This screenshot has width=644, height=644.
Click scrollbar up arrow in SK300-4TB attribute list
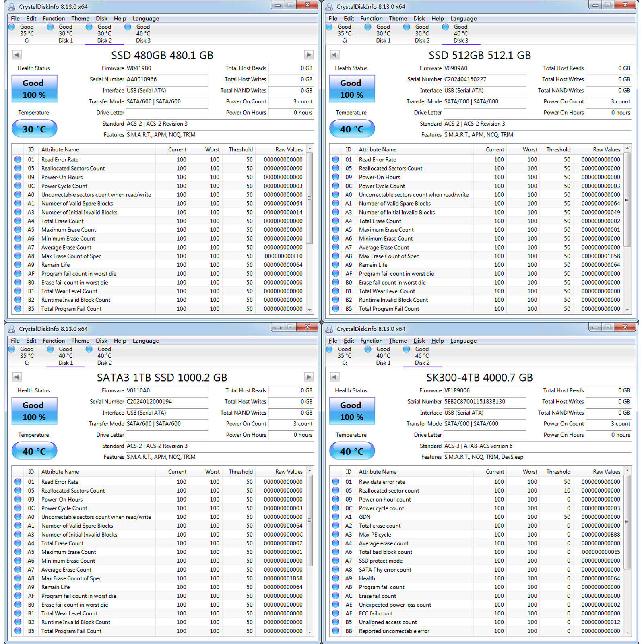[x=627, y=471]
